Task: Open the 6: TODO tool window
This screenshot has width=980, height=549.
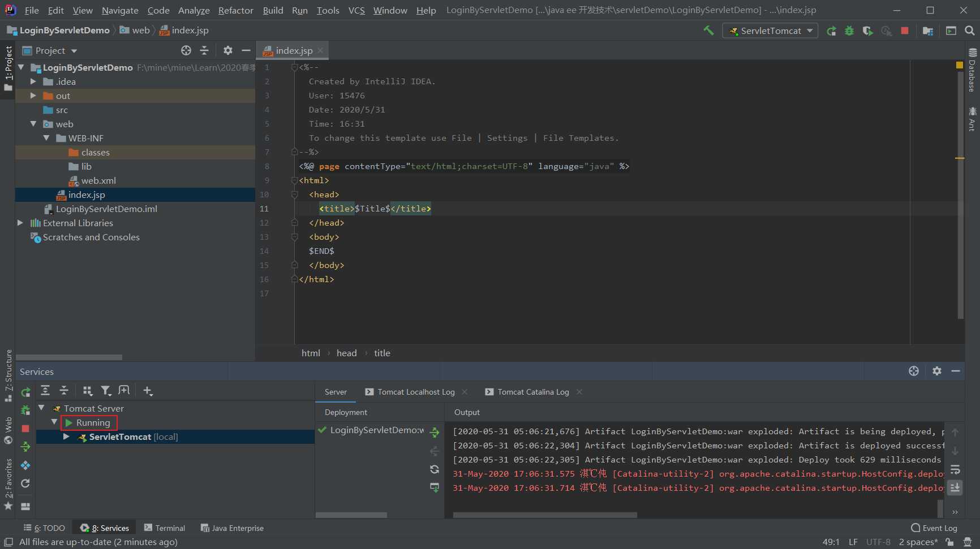Action: tap(44, 528)
